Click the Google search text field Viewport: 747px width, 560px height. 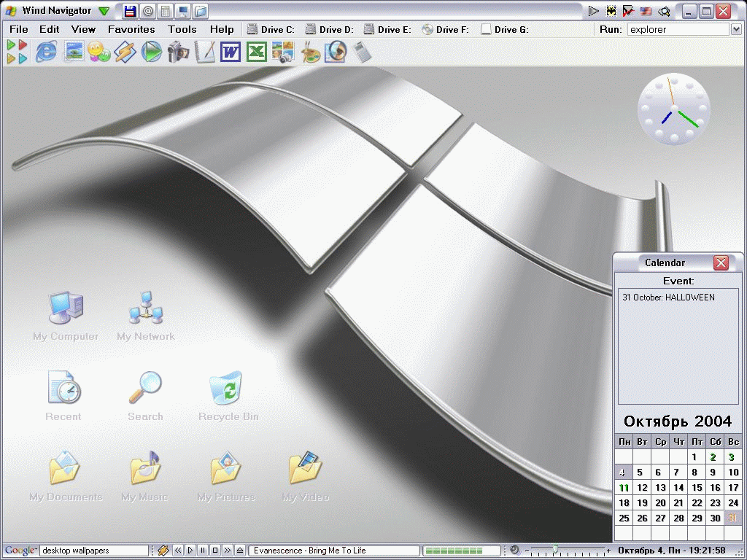click(x=94, y=551)
